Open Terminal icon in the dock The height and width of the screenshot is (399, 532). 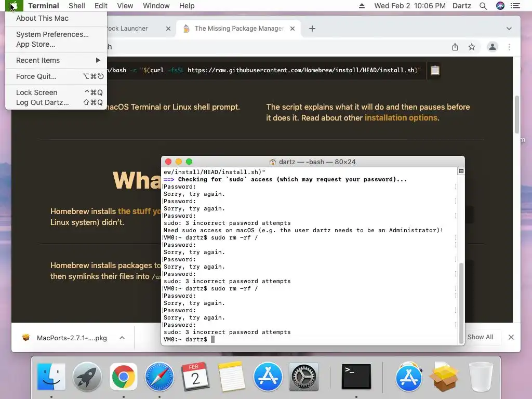point(356,376)
